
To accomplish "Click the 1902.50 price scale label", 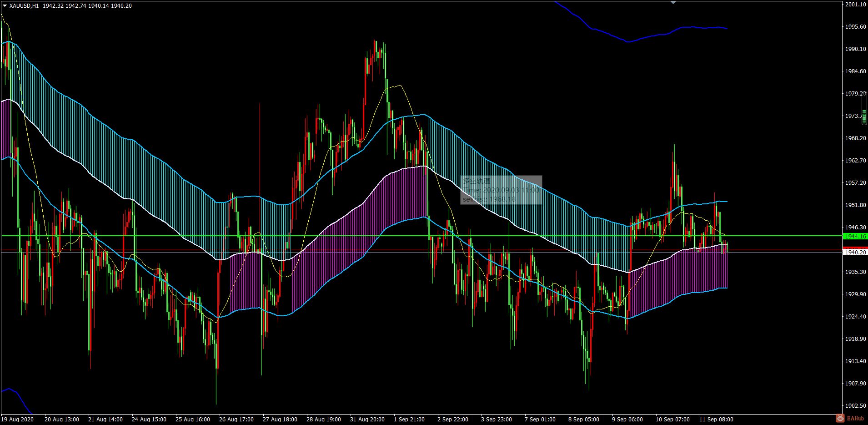I will coord(855,406).
